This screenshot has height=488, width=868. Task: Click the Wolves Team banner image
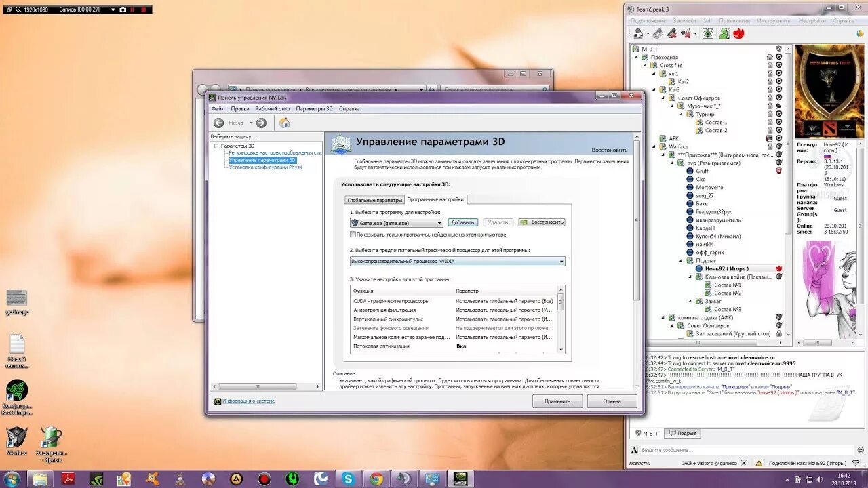[828, 91]
